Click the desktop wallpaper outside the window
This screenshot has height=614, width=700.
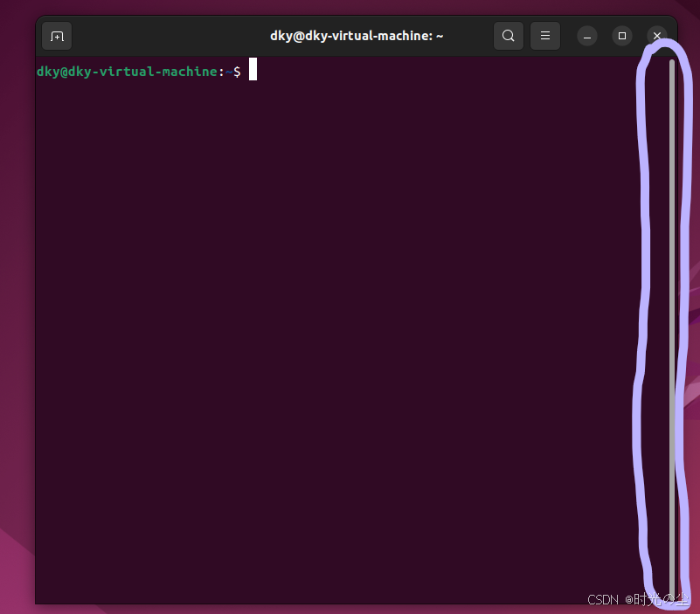(15, 349)
